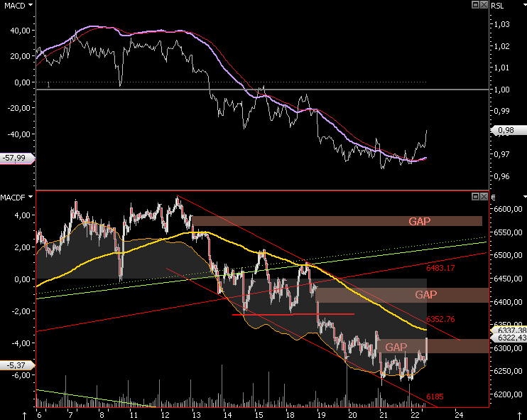Click the -4,00 MACDF scale value
This screenshot has height=420, width=527.
pyautogui.click(x=21, y=343)
